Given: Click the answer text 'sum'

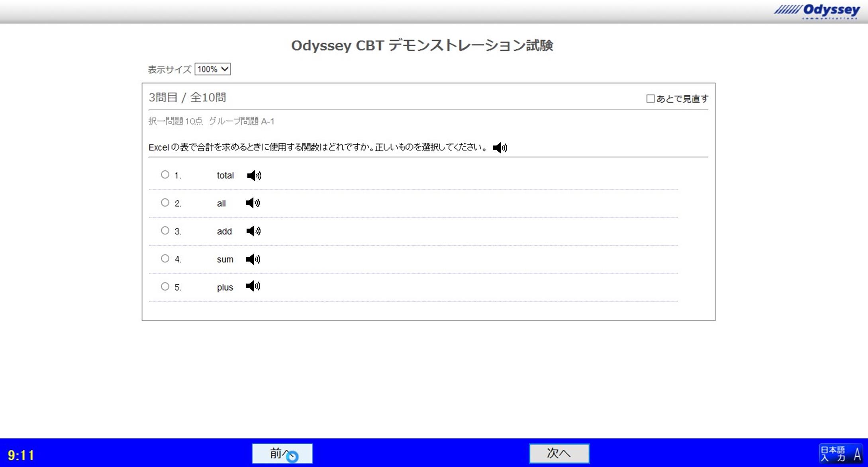Looking at the screenshot, I should click(225, 260).
